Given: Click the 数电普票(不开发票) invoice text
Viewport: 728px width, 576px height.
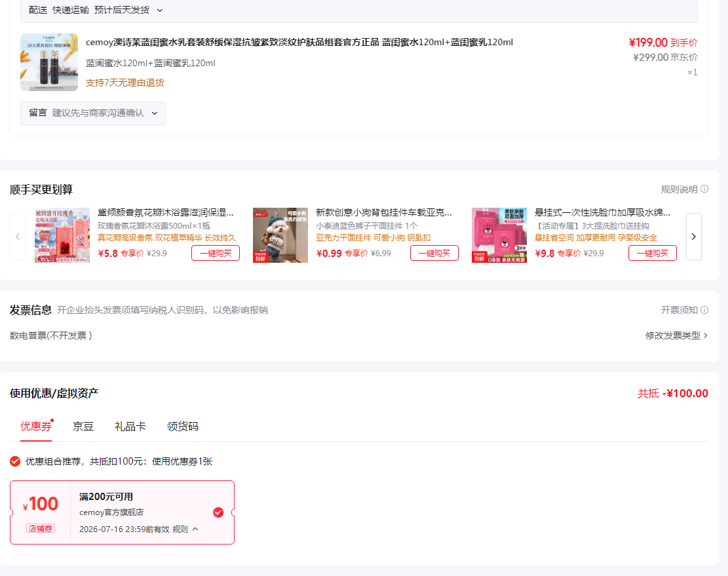Looking at the screenshot, I should click(51, 336).
